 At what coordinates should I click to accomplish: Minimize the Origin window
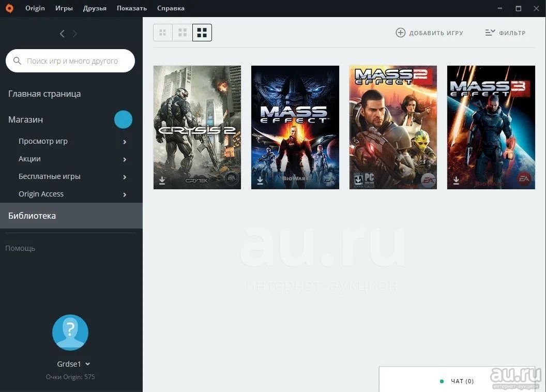(x=500, y=8)
